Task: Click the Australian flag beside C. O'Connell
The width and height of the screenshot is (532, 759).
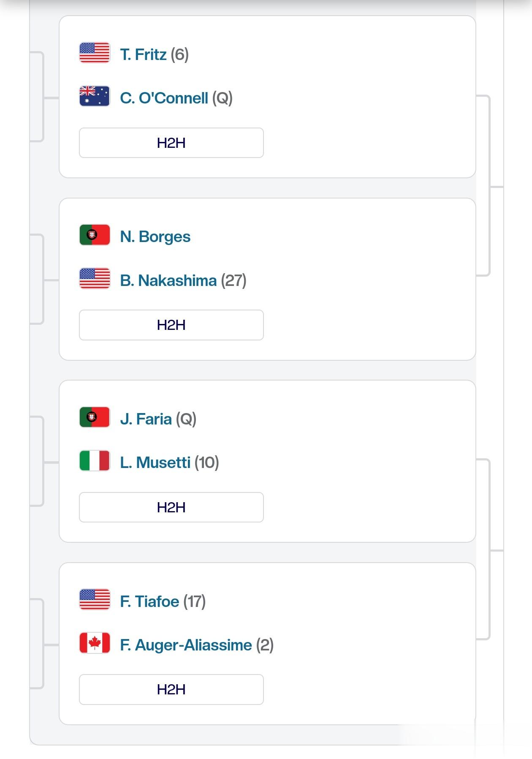Action: [95, 96]
